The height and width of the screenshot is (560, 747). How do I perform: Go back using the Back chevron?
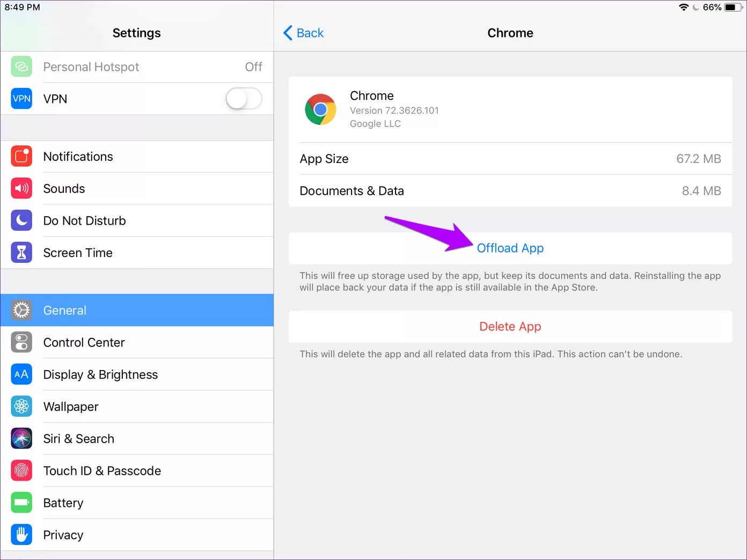point(303,33)
